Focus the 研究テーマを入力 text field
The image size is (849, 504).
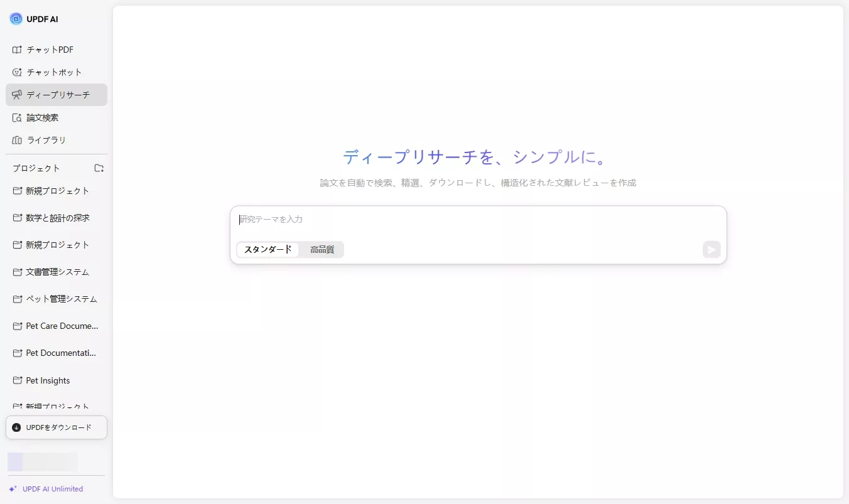pos(479,220)
